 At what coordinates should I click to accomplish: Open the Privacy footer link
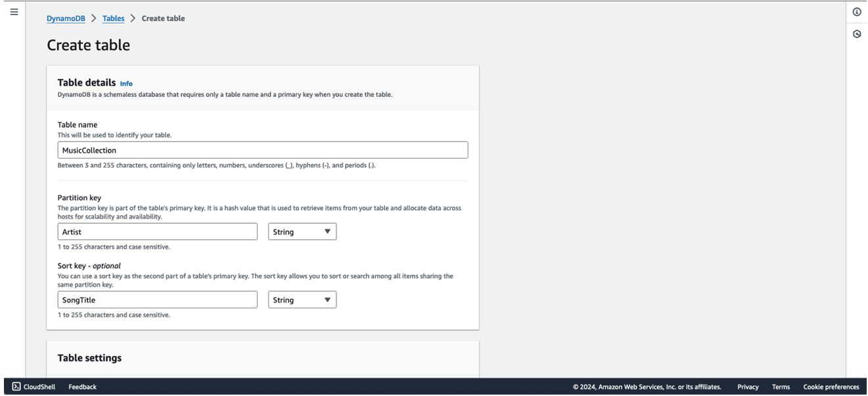[748, 387]
